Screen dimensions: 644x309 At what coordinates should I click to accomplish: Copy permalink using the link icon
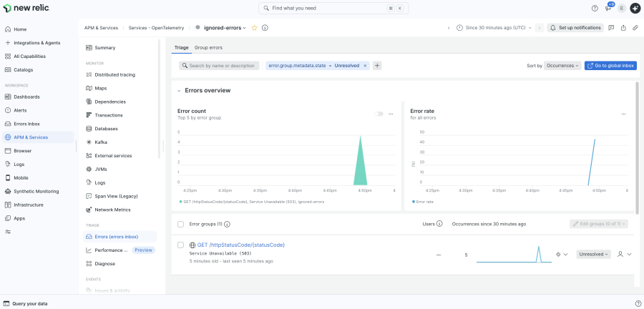[x=635, y=28]
